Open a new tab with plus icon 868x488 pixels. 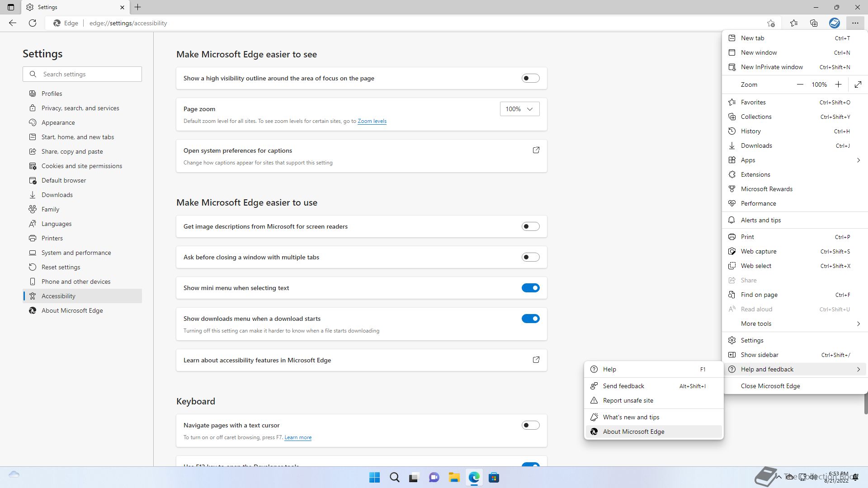click(x=138, y=7)
